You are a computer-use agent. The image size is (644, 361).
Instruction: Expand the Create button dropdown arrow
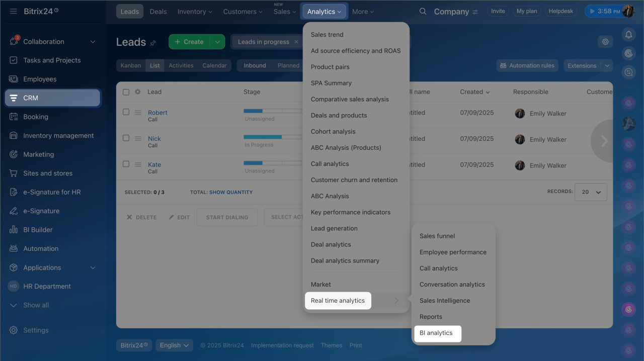tap(217, 42)
